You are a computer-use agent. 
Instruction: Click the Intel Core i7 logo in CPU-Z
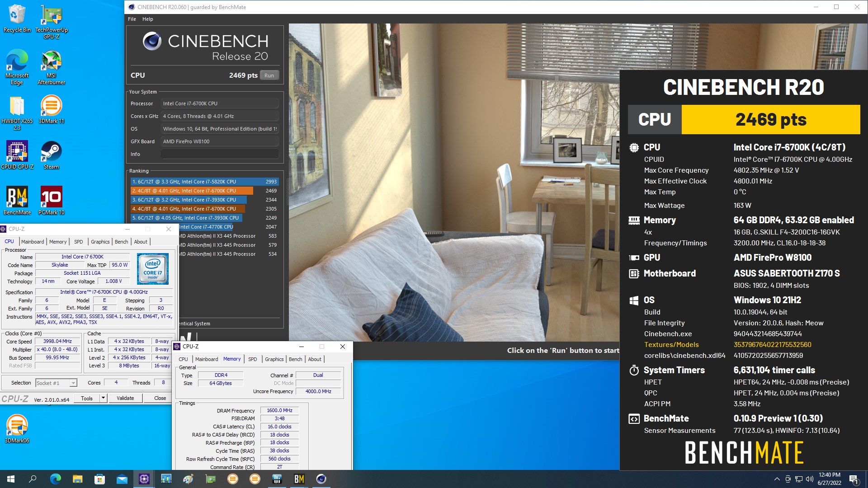click(152, 269)
